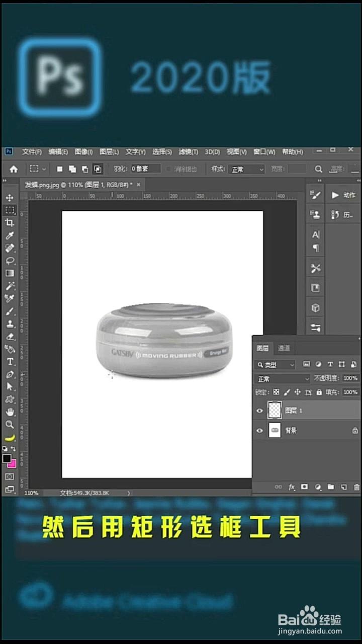Select the Spot Healing Brush tool

pyautogui.click(x=10, y=248)
